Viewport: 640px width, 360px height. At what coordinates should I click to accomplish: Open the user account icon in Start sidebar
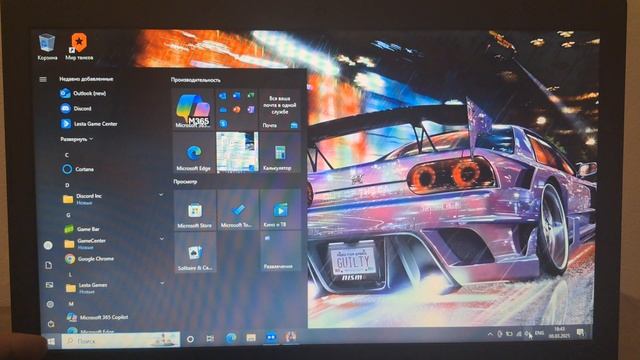pyautogui.click(x=48, y=245)
